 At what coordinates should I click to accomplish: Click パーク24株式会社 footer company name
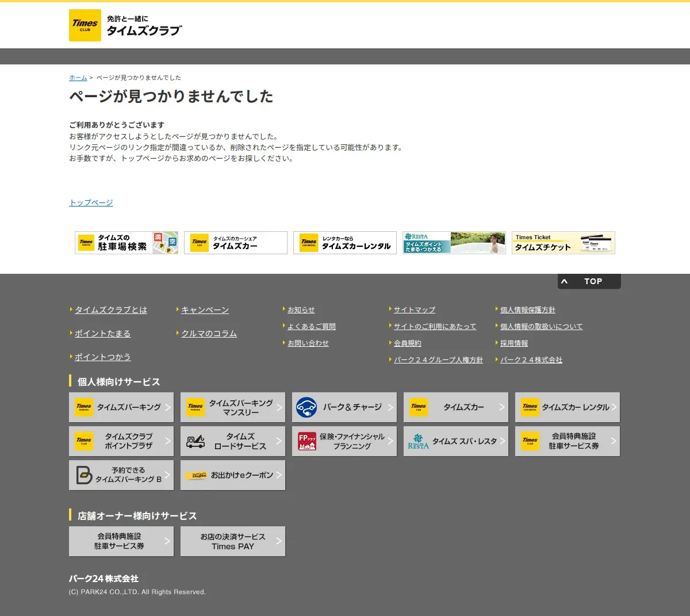tap(104, 579)
